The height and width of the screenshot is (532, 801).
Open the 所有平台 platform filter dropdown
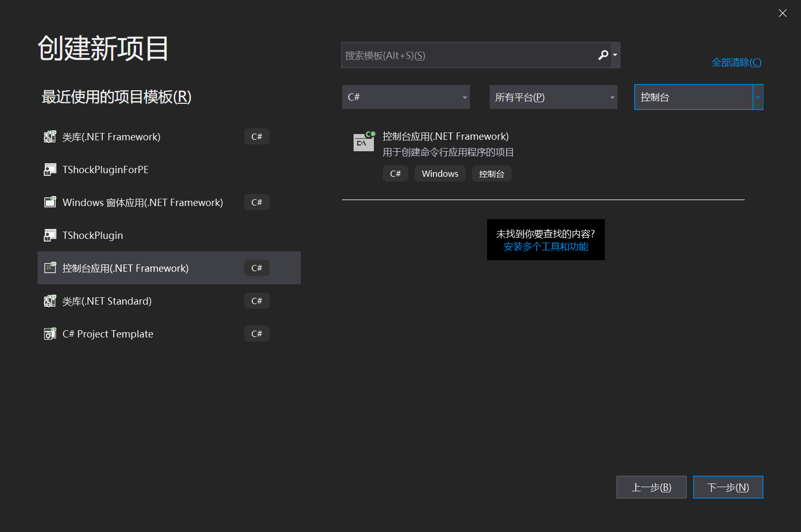tap(553, 97)
